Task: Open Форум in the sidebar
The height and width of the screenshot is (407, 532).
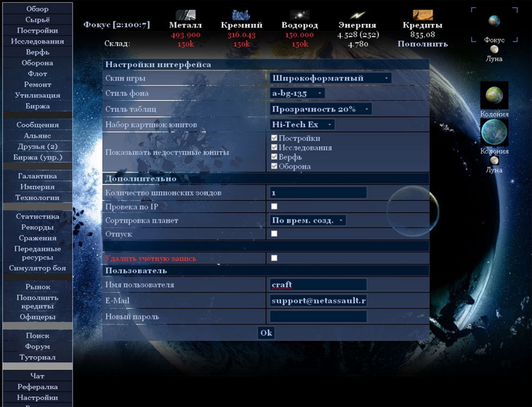Action: pos(38,347)
